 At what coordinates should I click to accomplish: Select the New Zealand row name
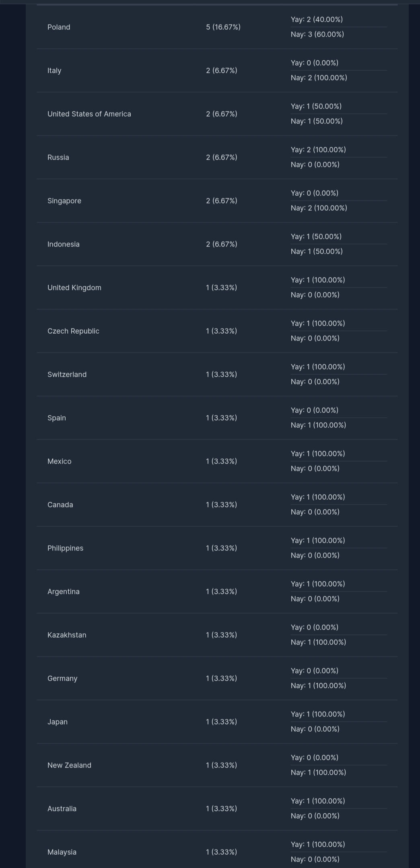tap(69, 765)
